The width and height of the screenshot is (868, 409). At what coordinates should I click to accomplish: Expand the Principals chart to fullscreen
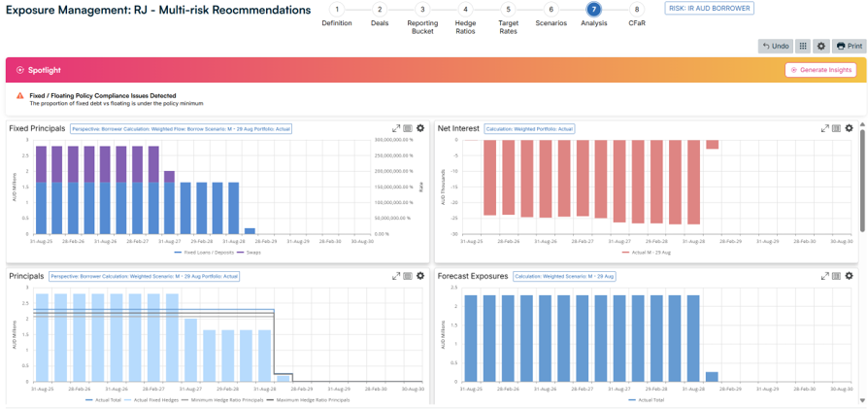point(396,276)
